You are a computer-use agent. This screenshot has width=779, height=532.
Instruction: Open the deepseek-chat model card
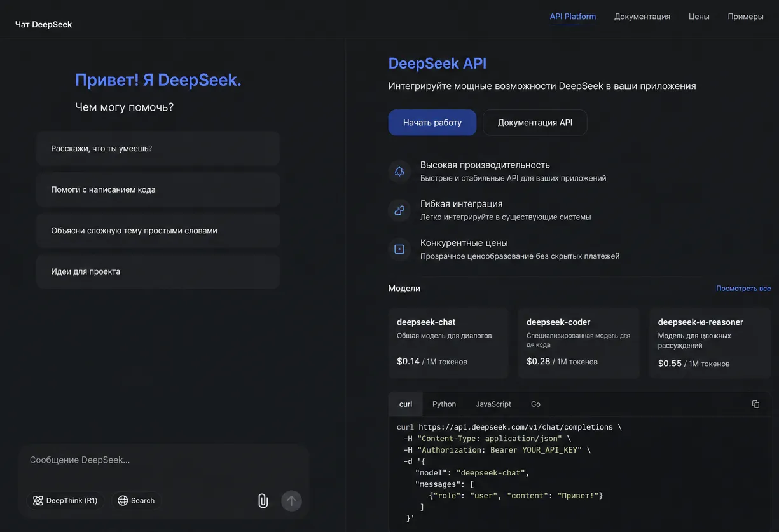[x=448, y=343]
